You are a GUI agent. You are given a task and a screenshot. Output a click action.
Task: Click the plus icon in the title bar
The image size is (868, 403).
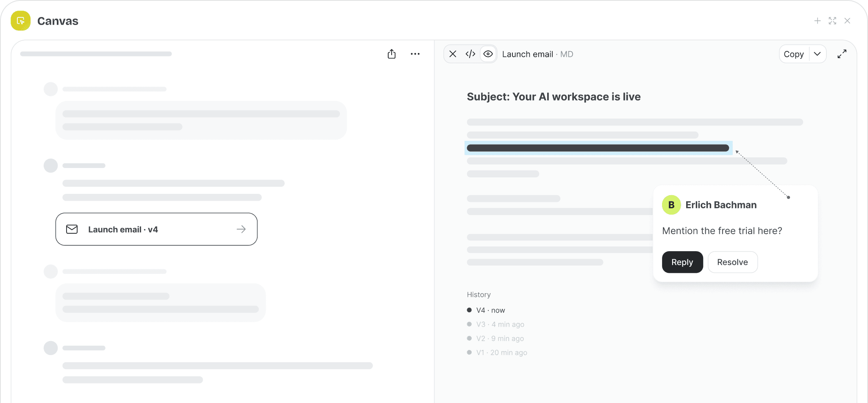click(x=818, y=21)
